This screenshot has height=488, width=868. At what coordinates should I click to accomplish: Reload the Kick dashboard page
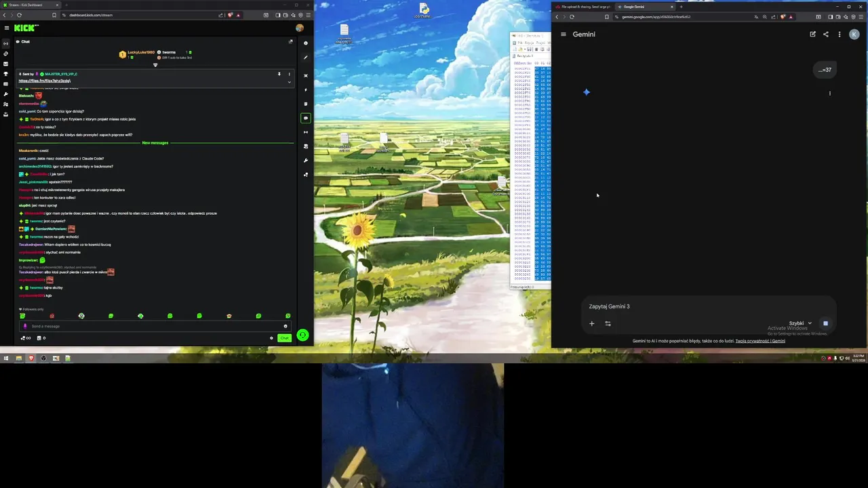coord(19,15)
